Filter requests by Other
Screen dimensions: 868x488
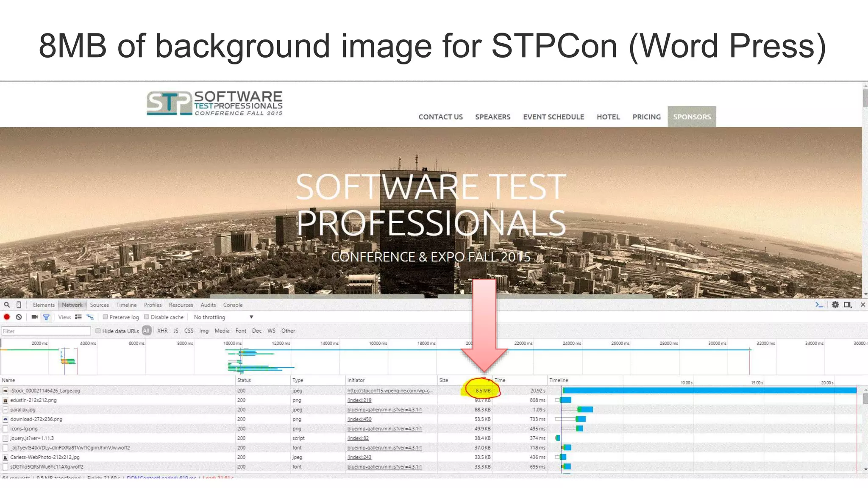coord(288,331)
